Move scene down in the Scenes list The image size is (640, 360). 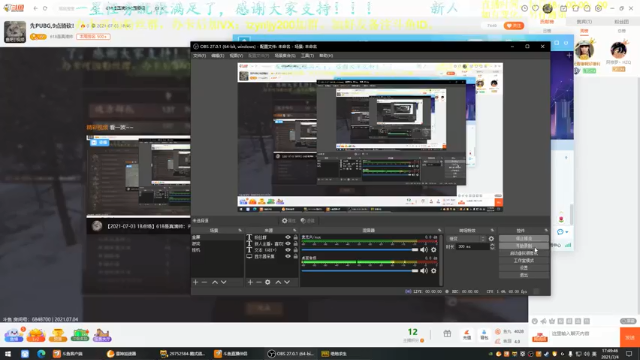[x=224, y=282]
